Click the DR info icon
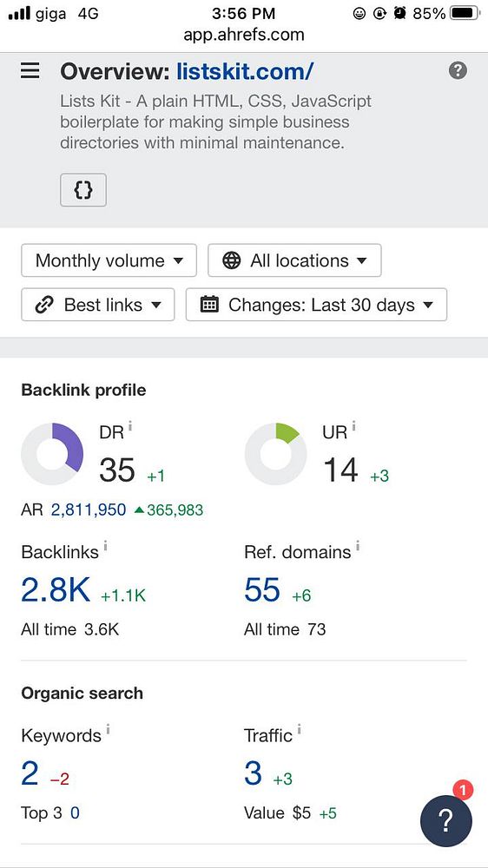The image size is (488, 868). [x=130, y=426]
